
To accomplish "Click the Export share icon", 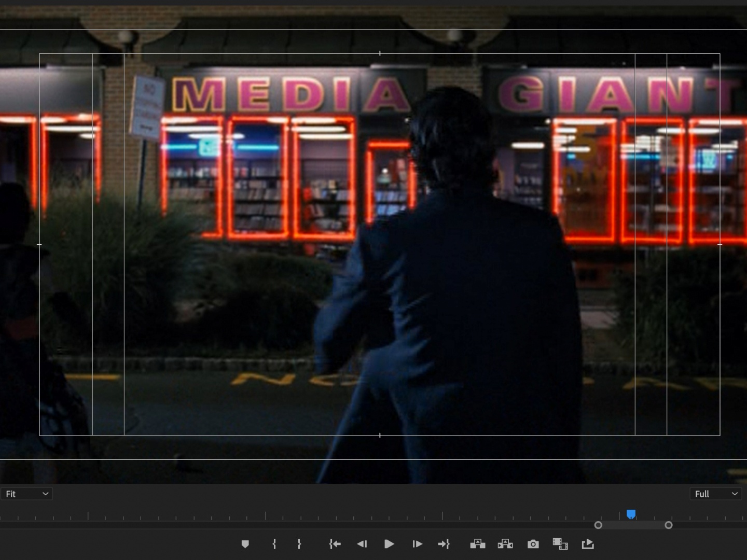I will tap(588, 544).
